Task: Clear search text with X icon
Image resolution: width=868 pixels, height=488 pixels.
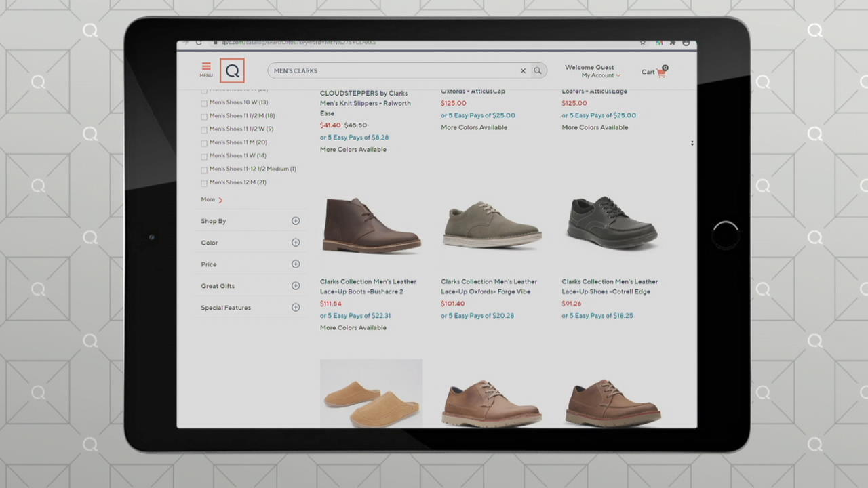Action: coord(523,70)
